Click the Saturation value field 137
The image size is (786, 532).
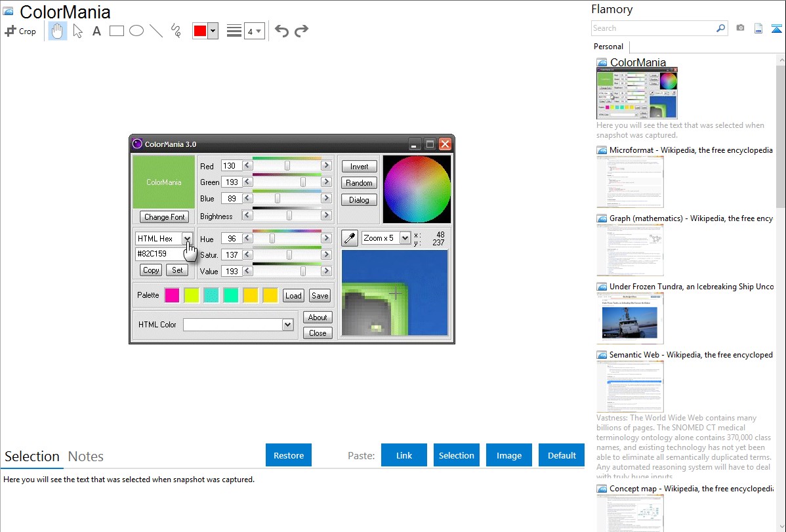click(232, 255)
